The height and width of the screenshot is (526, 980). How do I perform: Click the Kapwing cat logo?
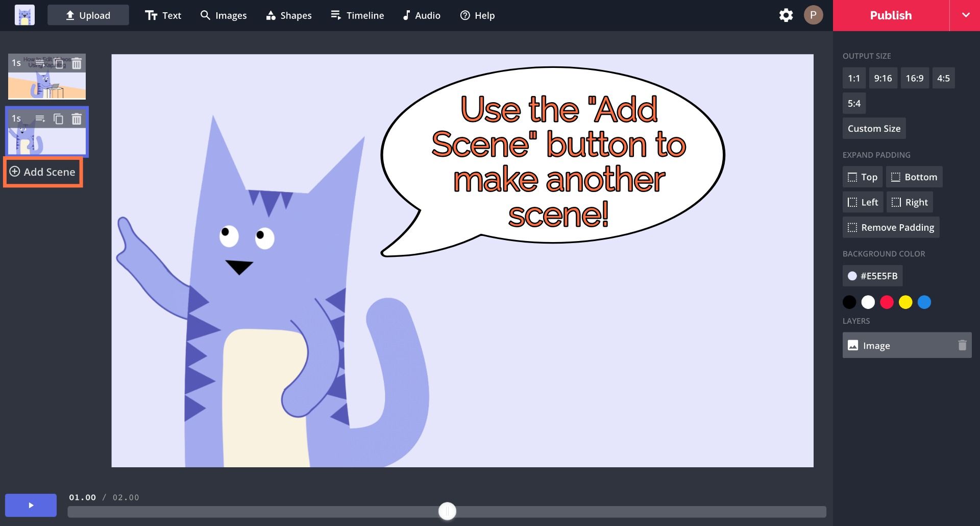coord(24,15)
